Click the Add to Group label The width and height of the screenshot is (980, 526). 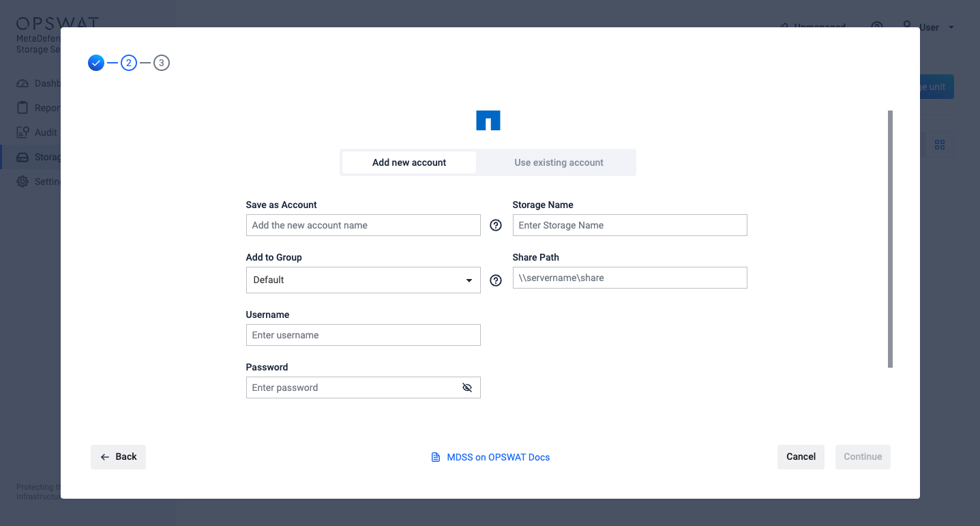coord(274,257)
